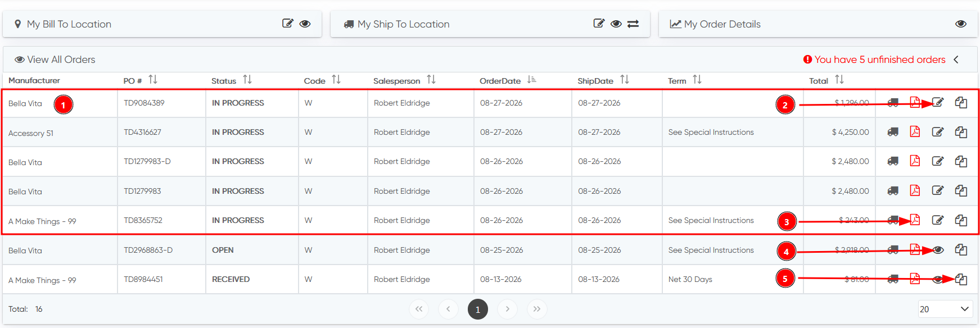Open PDF for order TD8365752
This screenshot has height=328, width=980.
[x=915, y=220]
